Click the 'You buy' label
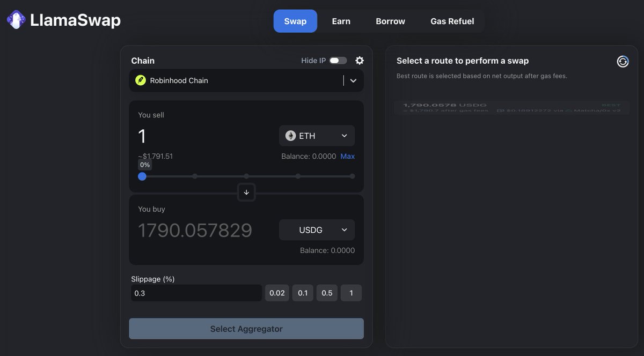The height and width of the screenshot is (356, 644). pyautogui.click(x=151, y=209)
